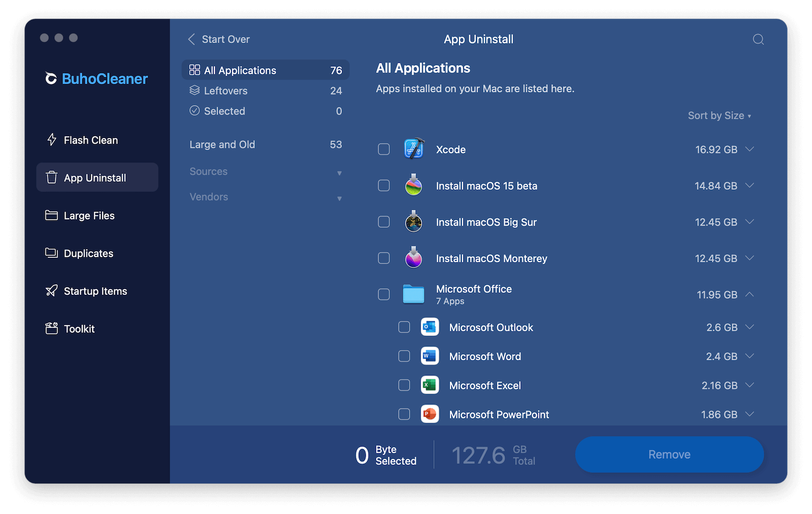Click the Selected checkmark circle icon
This screenshot has width=812, height=514.
(194, 111)
